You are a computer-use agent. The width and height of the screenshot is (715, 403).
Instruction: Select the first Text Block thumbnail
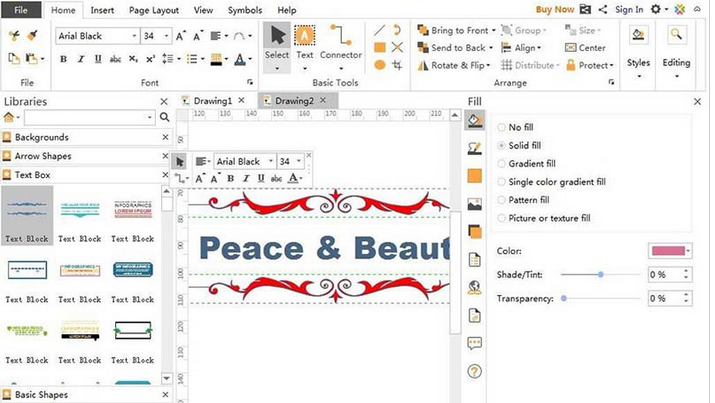27,215
